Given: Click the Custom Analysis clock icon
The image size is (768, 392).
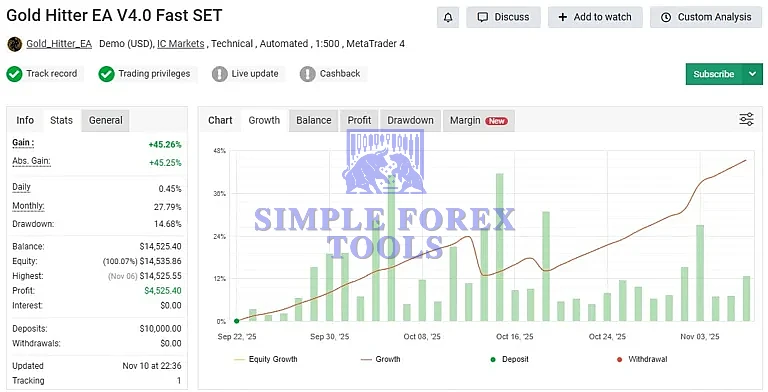Looking at the screenshot, I should pos(666,17).
